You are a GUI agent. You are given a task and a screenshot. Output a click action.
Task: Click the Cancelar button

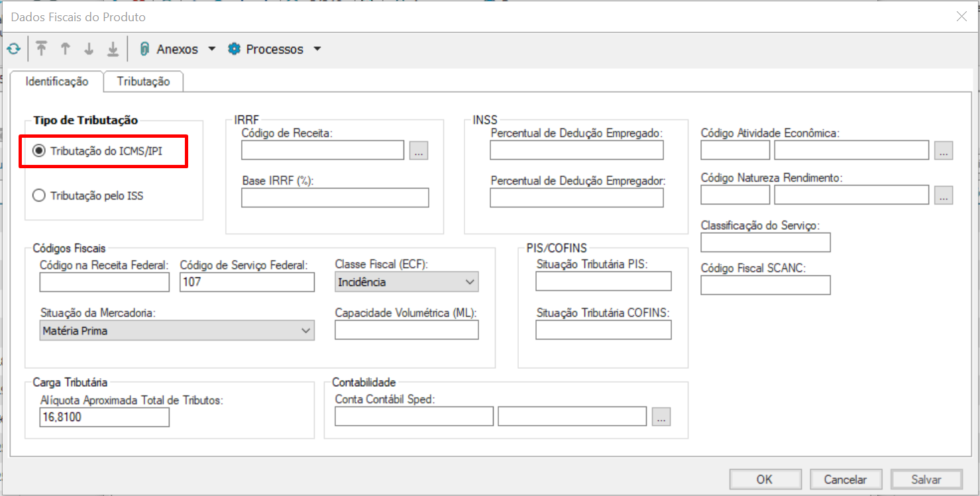click(x=845, y=479)
